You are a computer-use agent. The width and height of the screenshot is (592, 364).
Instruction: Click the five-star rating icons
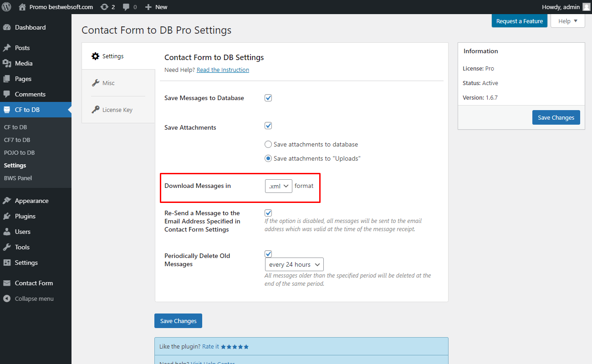(x=235, y=347)
